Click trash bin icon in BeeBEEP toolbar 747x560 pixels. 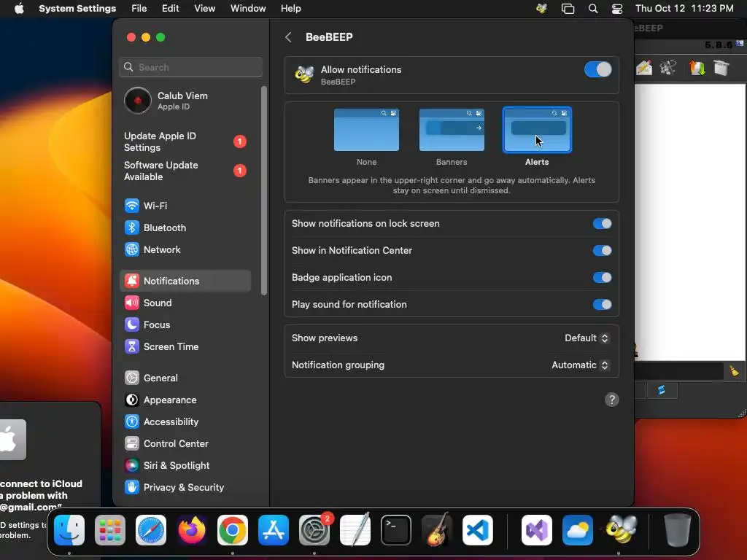point(721,67)
